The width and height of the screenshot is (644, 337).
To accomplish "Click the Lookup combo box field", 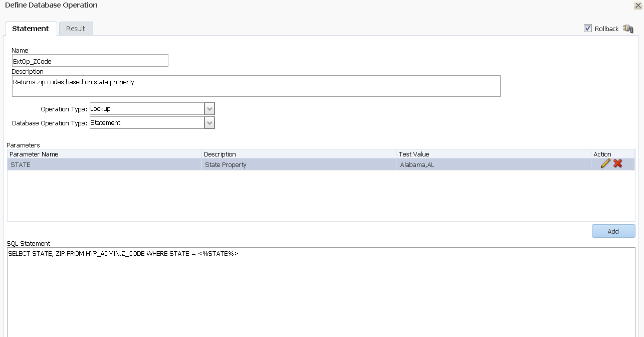I will (147, 109).
